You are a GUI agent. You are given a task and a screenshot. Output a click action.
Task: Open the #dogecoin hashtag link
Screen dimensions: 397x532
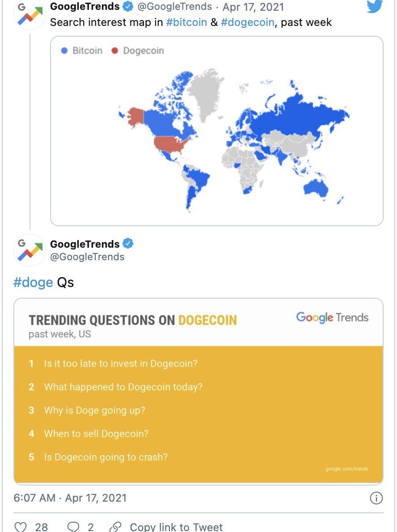click(x=247, y=22)
